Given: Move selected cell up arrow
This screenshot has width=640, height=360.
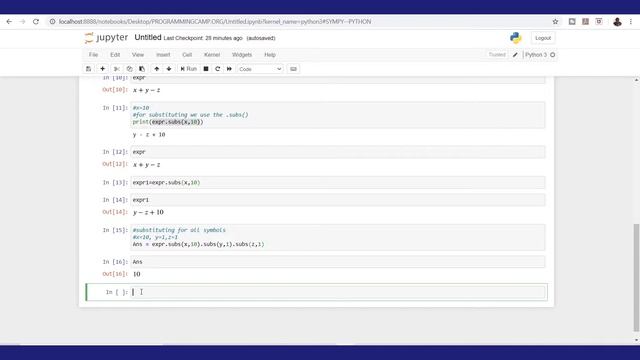Looking at the screenshot, I should [x=157, y=69].
